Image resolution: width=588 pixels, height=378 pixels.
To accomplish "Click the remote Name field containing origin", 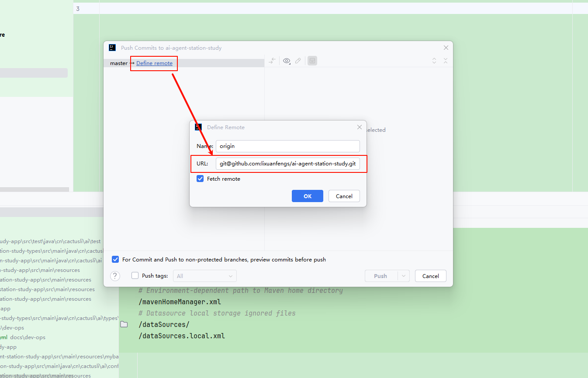I will [x=288, y=146].
